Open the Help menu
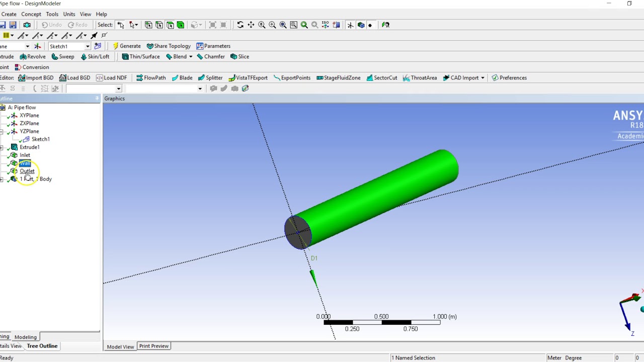644x362 pixels. click(101, 14)
